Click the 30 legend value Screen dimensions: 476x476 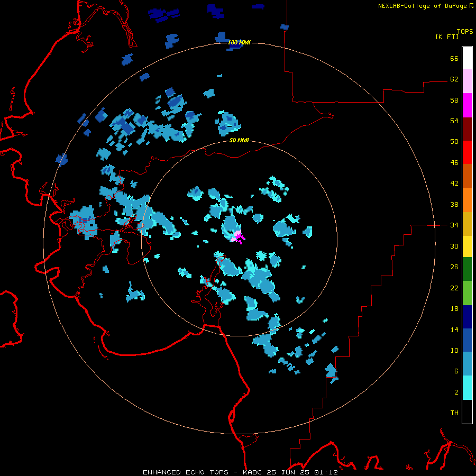point(454,246)
